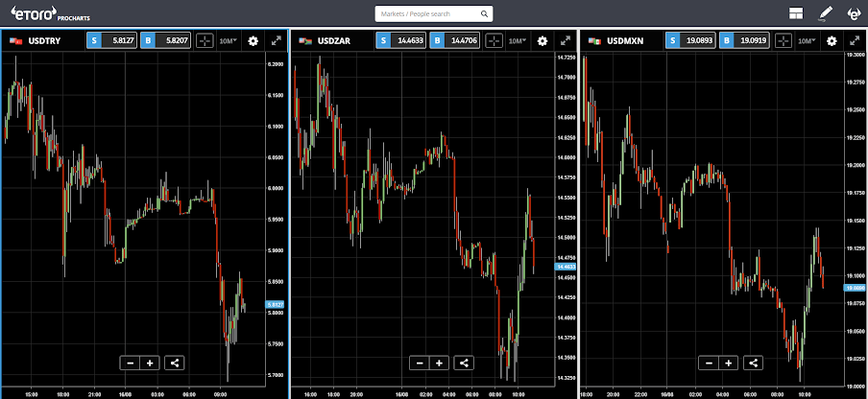Click Sell USDTRY at 5.8127

pos(110,40)
